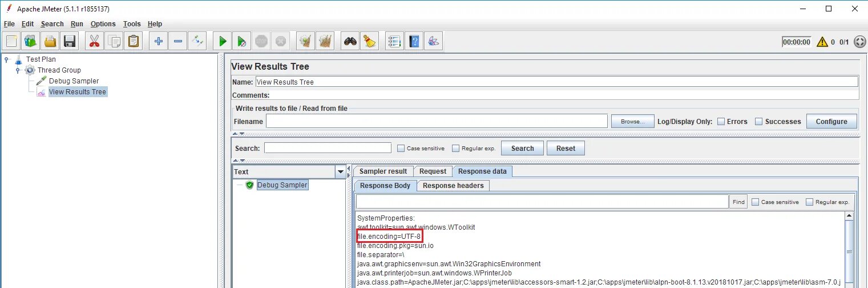Tick Regular exp. beside Find button

[810, 202]
